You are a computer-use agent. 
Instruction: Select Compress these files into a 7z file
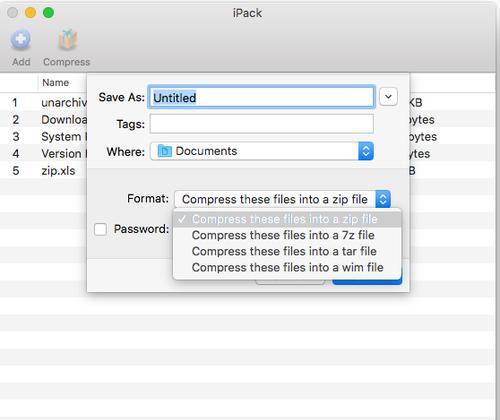tap(287, 235)
